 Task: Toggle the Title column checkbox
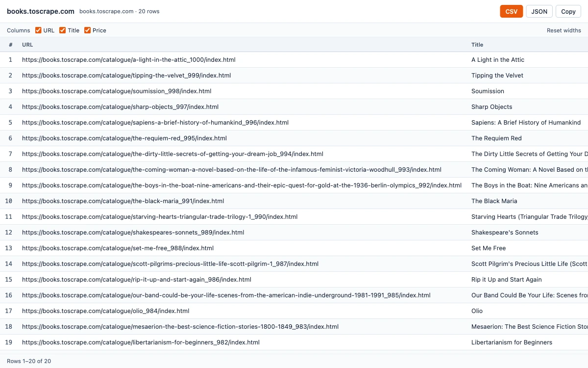click(x=62, y=30)
